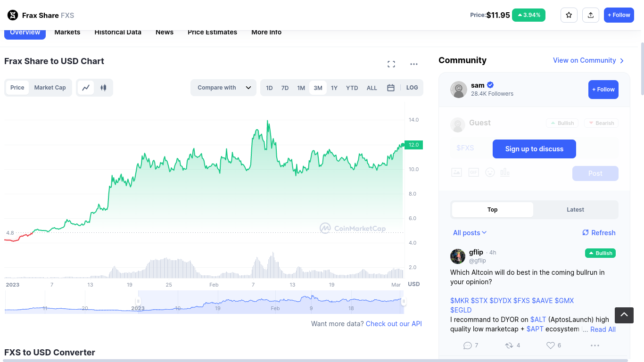The height and width of the screenshot is (362, 644).
Task: Switch to candlestick chart view
Action: (x=103, y=88)
